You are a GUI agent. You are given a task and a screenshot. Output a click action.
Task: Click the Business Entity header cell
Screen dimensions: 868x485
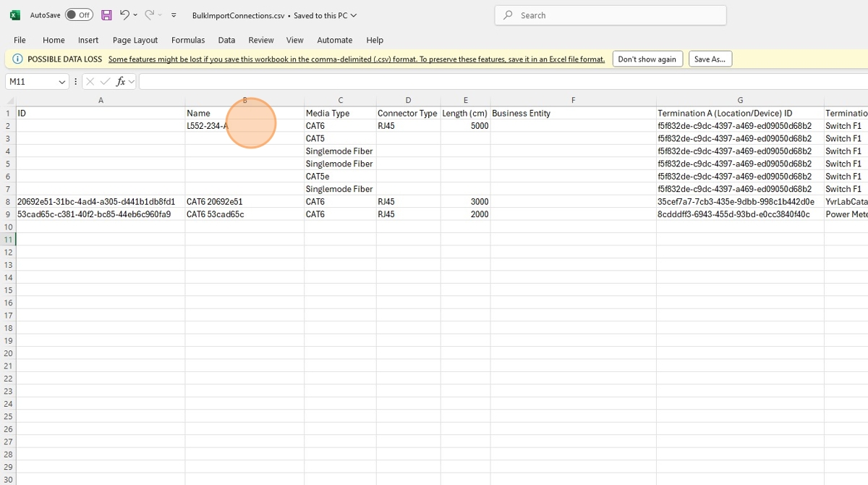[x=573, y=114]
